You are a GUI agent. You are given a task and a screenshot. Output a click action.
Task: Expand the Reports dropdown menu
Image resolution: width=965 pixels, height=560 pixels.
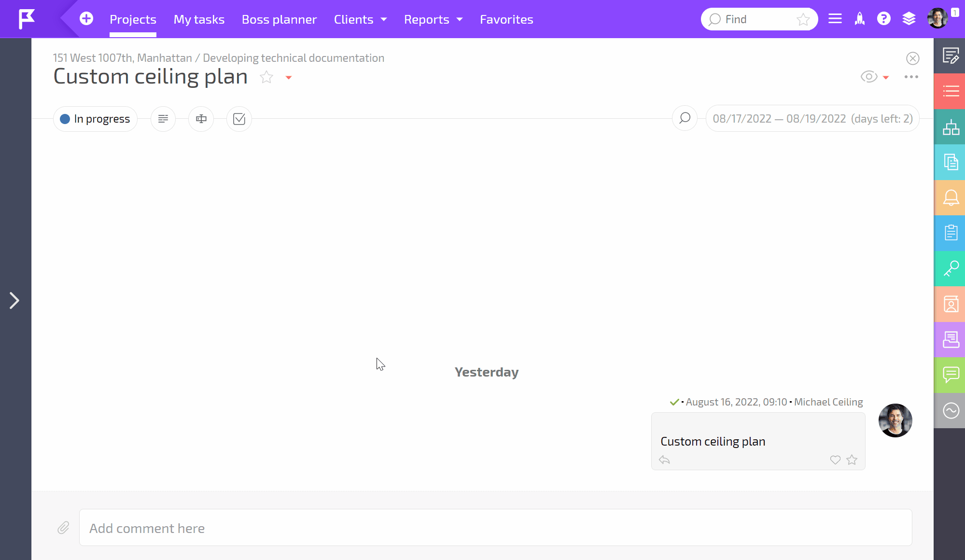433,19
